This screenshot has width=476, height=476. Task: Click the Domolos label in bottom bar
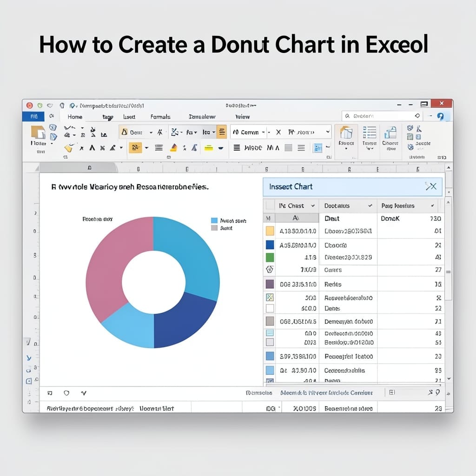[x=258, y=393]
